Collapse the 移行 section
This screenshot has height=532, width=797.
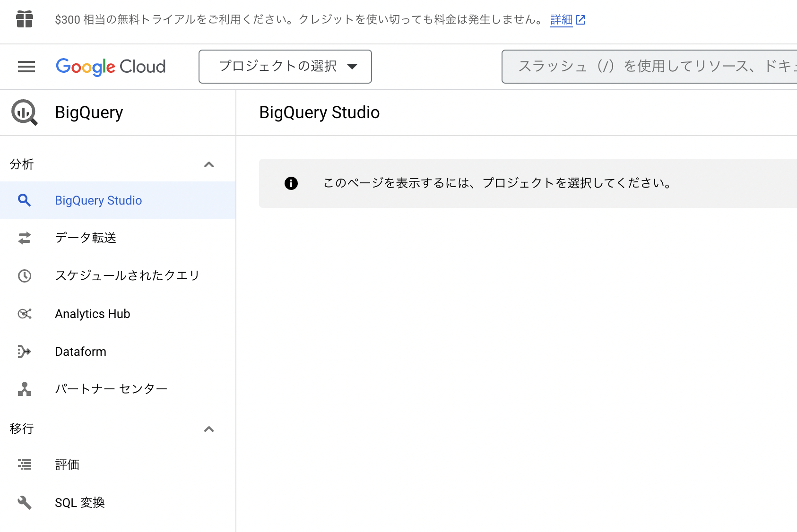(x=209, y=429)
